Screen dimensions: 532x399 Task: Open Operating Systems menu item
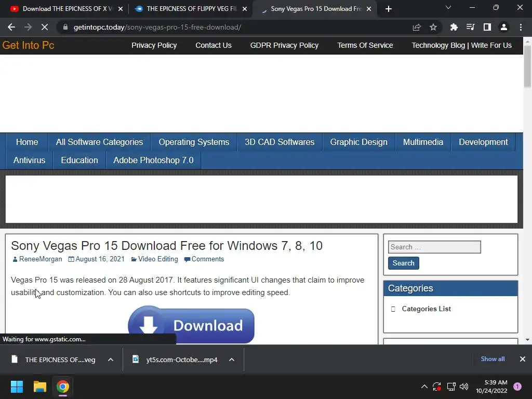coord(194,142)
